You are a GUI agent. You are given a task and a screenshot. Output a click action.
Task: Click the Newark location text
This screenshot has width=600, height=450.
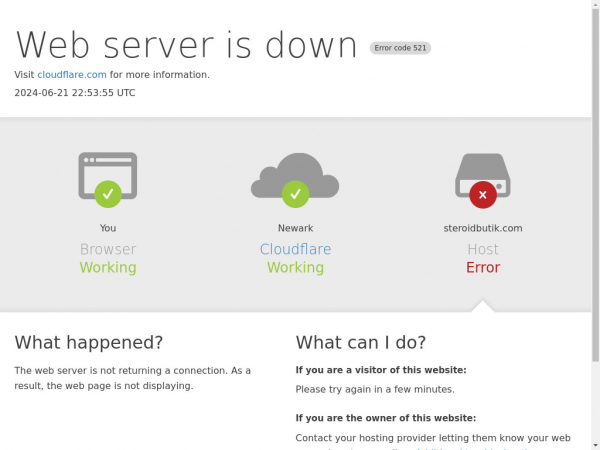coord(295,228)
